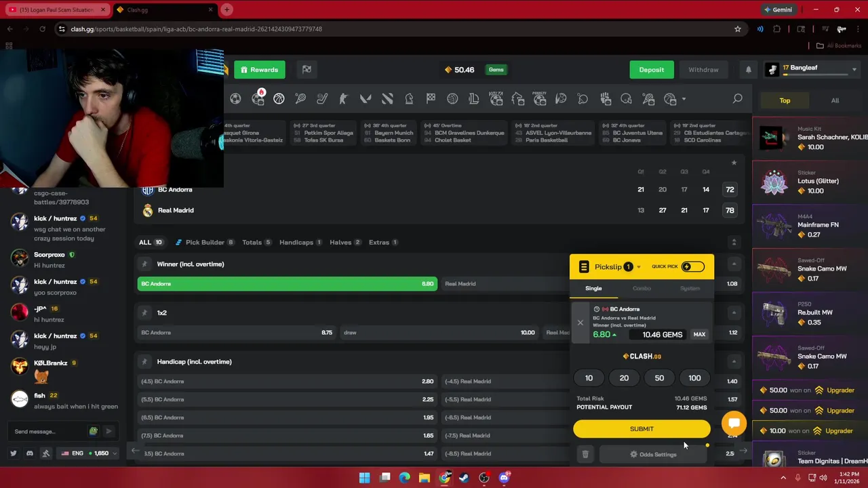Pin the 1x2 market
868x488 pixels.
[144, 312]
